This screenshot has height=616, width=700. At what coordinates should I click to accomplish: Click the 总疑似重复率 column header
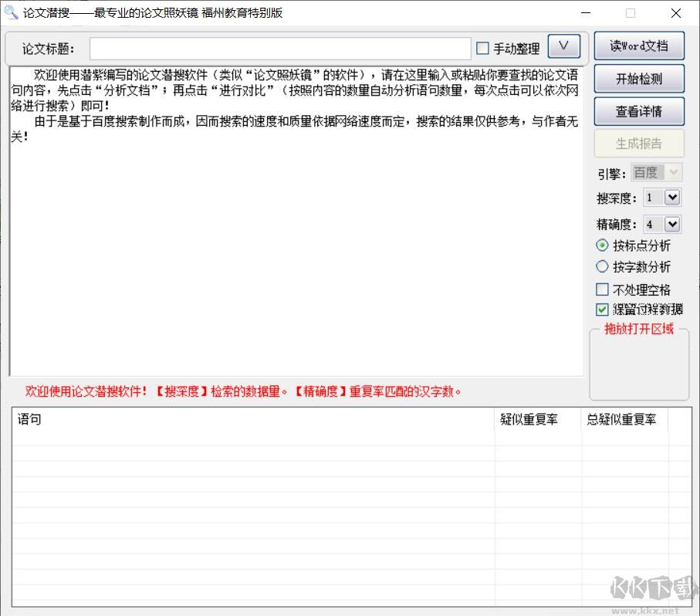(x=621, y=420)
